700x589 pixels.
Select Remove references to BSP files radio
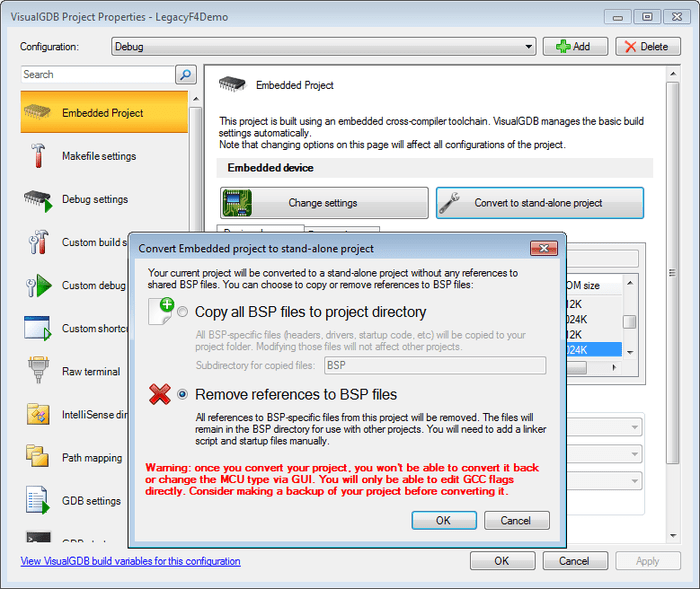point(183,394)
